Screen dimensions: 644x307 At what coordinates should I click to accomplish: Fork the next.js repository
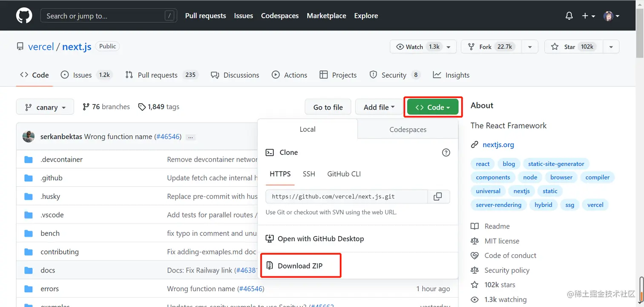[x=492, y=47]
